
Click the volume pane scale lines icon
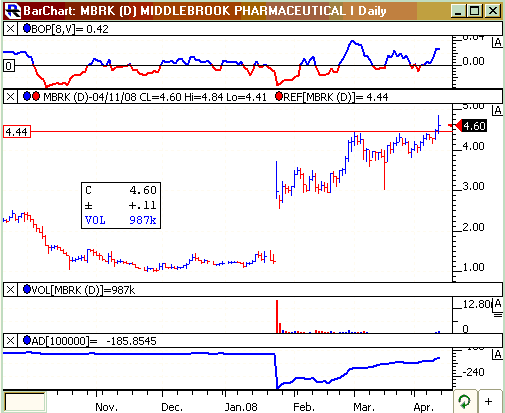(x=498, y=315)
